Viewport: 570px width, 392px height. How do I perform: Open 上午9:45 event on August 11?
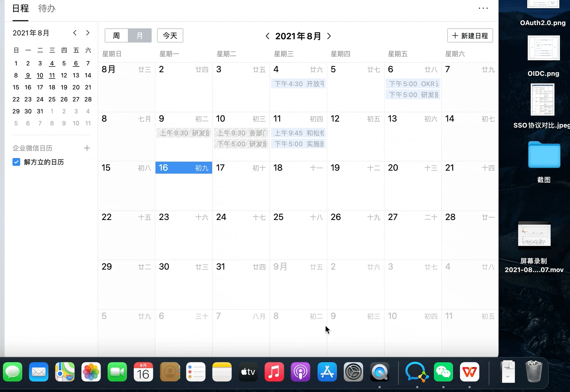(298, 133)
